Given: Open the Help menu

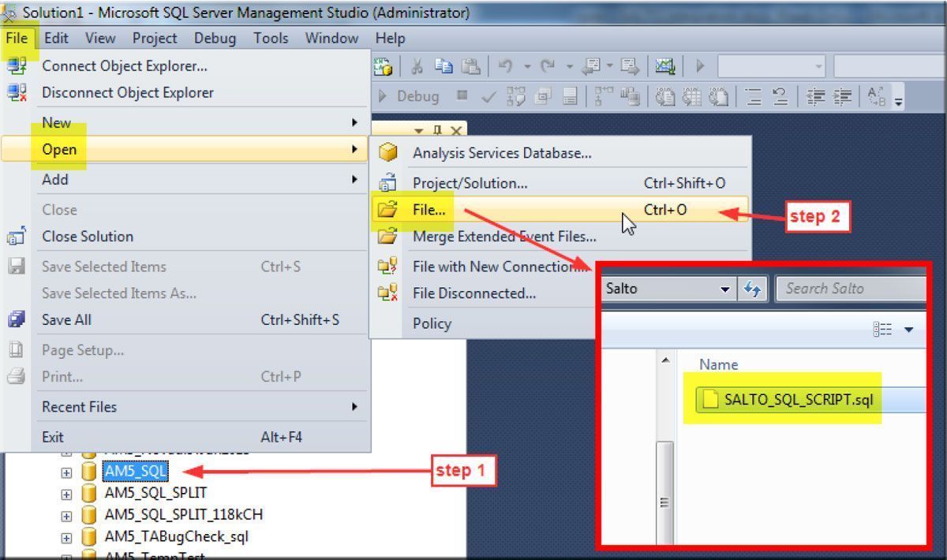Looking at the screenshot, I should pos(390,38).
